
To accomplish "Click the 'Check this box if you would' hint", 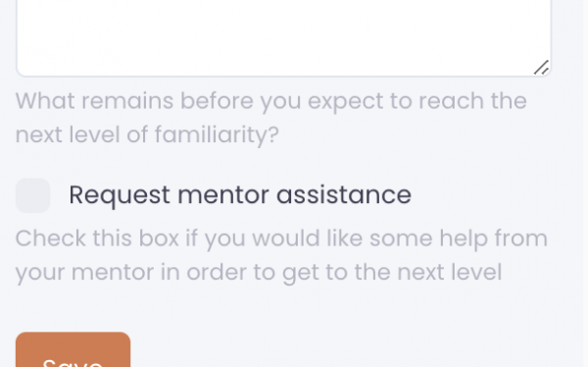I will (x=281, y=255).
